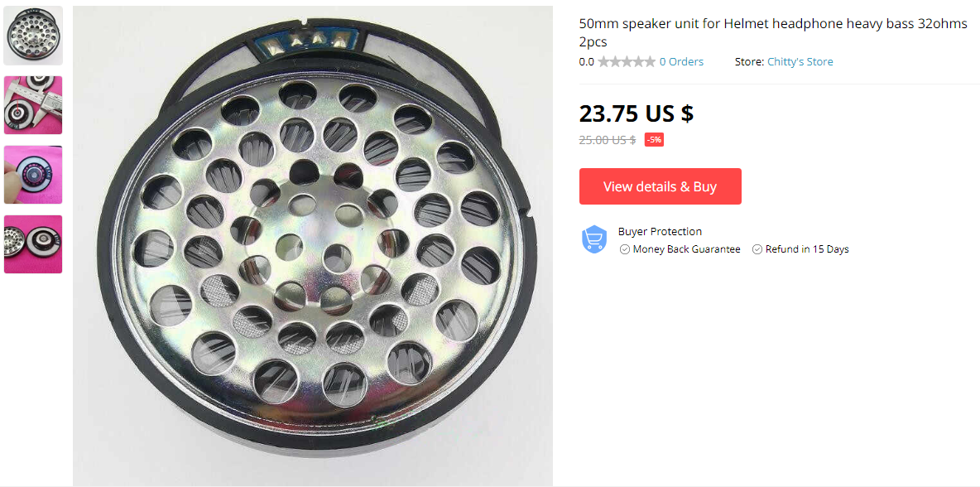Open the 50mm speaker unit product title
Image resolution: width=980 pixels, height=487 pixels.
pyautogui.click(x=773, y=33)
